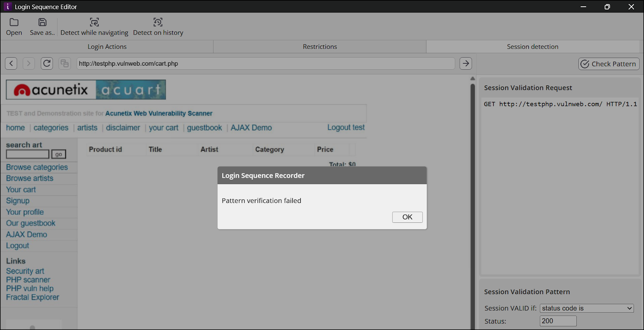The width and height of the screenshot is (644, 330).
Task: Switch to Login Actions tab
Action: click(x=107, y=47)
